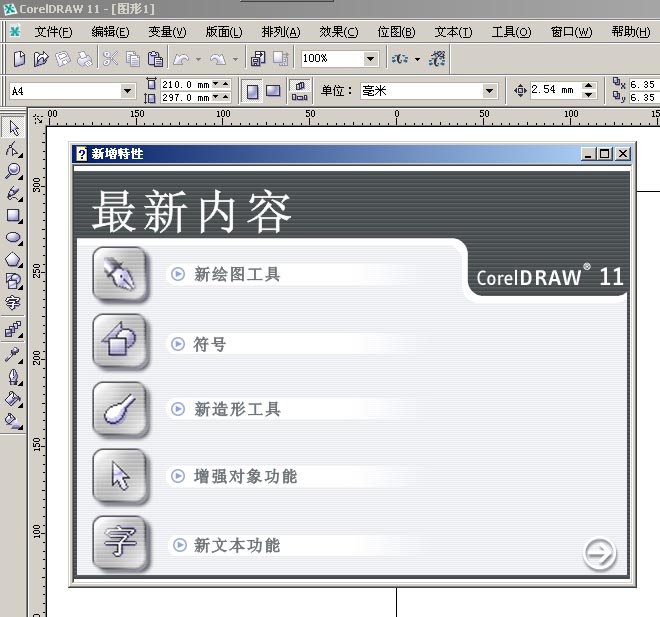Select the Pick tool in the toolbox
Viewport: 660px width, 617px height.
pos(13,128)
